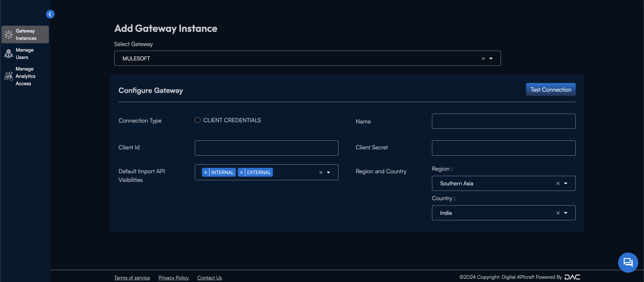Screen dimensions: 644x282
Task: Open the chat support bubble
Action: [x=628, y=262]
